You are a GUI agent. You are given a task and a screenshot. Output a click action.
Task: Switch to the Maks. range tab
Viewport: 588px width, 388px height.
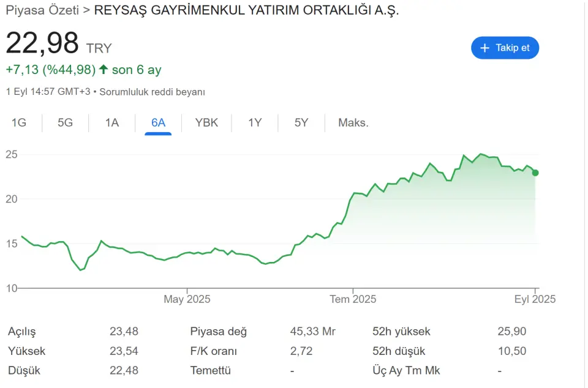point(353,122)
